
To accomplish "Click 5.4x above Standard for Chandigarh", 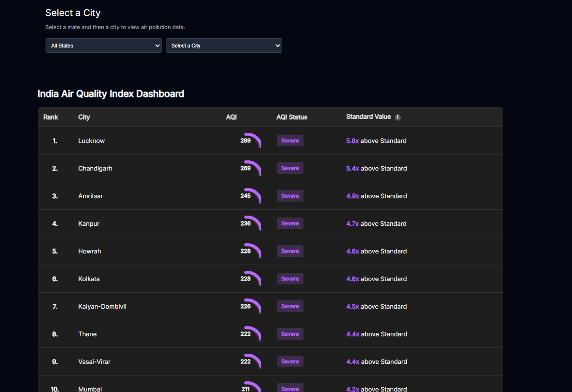I will (x=376, y=169).
